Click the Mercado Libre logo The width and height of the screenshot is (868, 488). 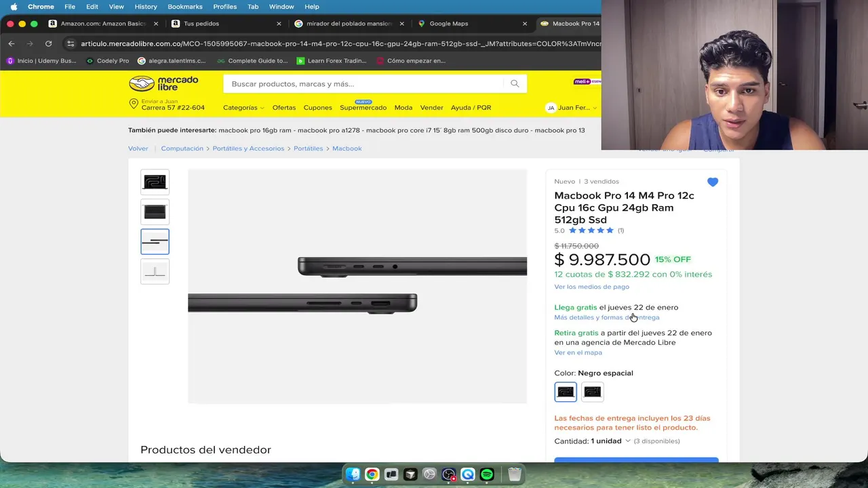click(163, 83)
